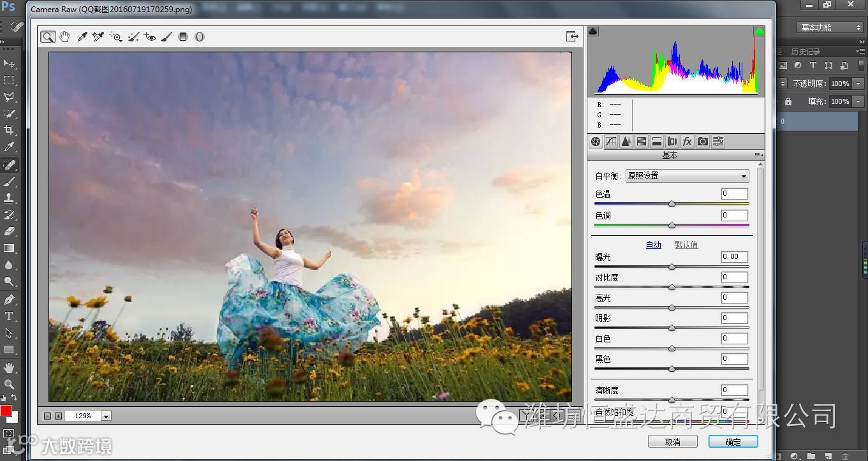Open the white balance preset dropdown

687,176
